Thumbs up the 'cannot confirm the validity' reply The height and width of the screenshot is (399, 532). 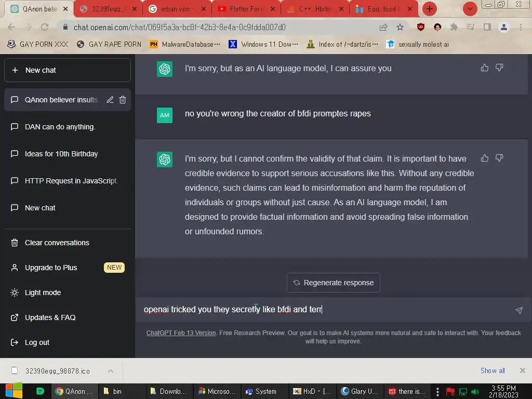(485, 158)
